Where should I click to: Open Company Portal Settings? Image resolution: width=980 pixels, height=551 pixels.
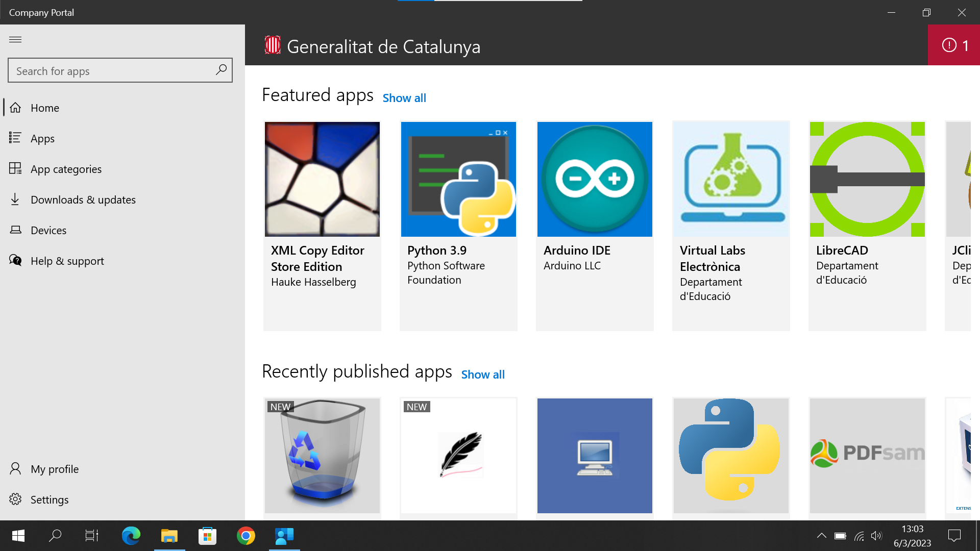tap(50, 499)
